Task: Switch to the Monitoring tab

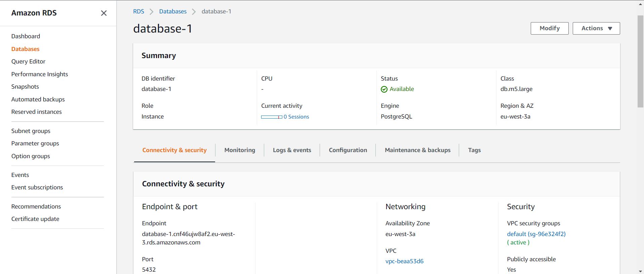Action: pos(240,150)
